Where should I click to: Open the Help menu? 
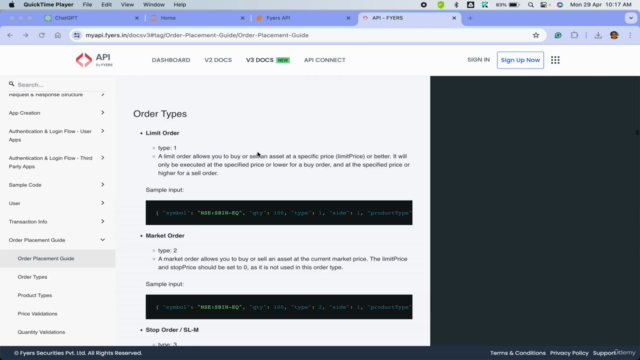pos(180,4)
